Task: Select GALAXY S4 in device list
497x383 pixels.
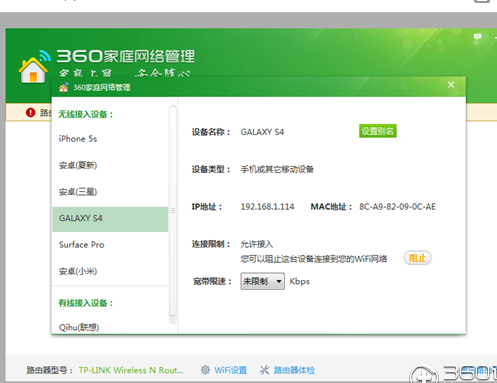Action: coord(110,219)
